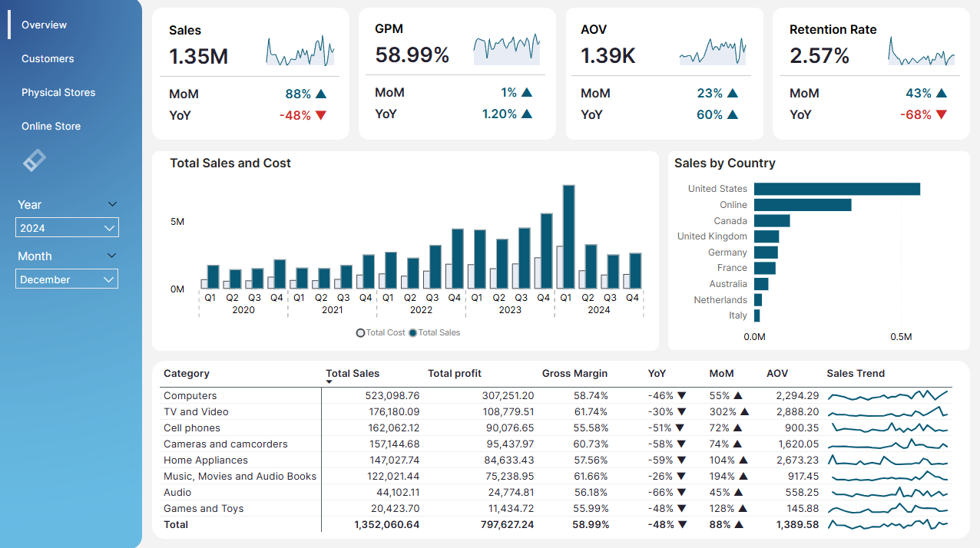980x548 pixels.
Task: Click the Sales sparkline chart icon
Action: tap(300, 51)
